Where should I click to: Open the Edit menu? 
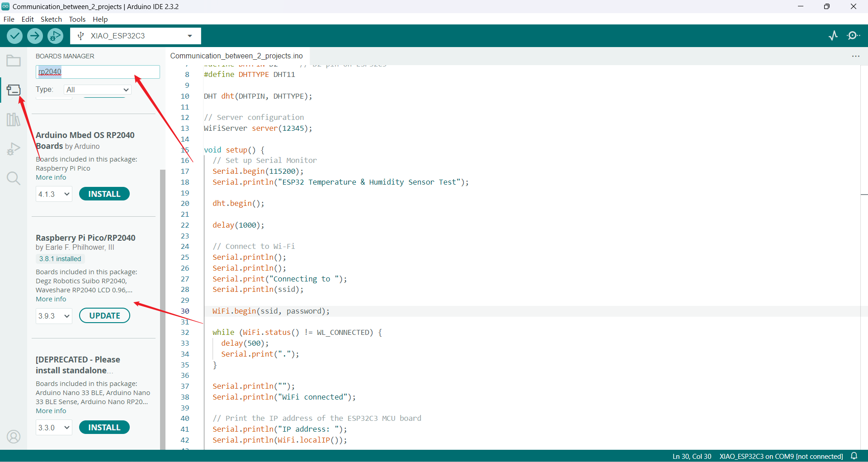(28, 19)
